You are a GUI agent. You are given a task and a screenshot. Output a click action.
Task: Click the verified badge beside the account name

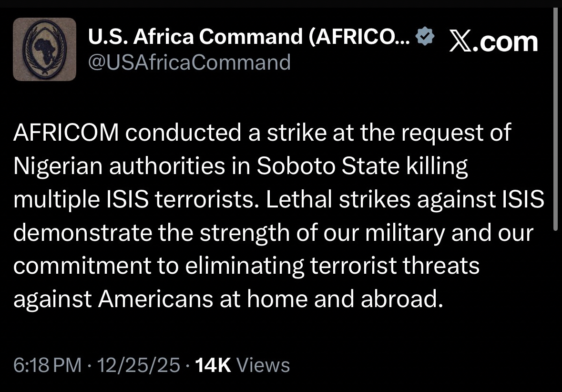tap(425, 35)
